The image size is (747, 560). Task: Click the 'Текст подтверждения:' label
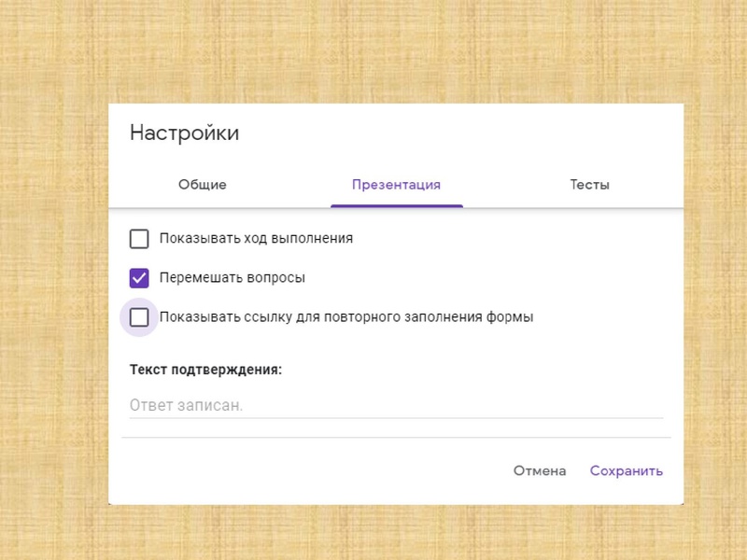[204, 368]
